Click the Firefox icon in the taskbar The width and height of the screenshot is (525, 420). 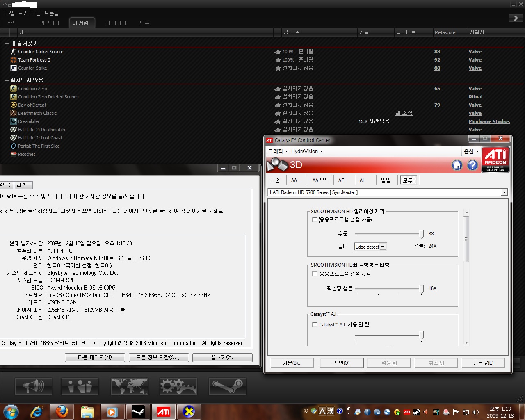point(62,411)
